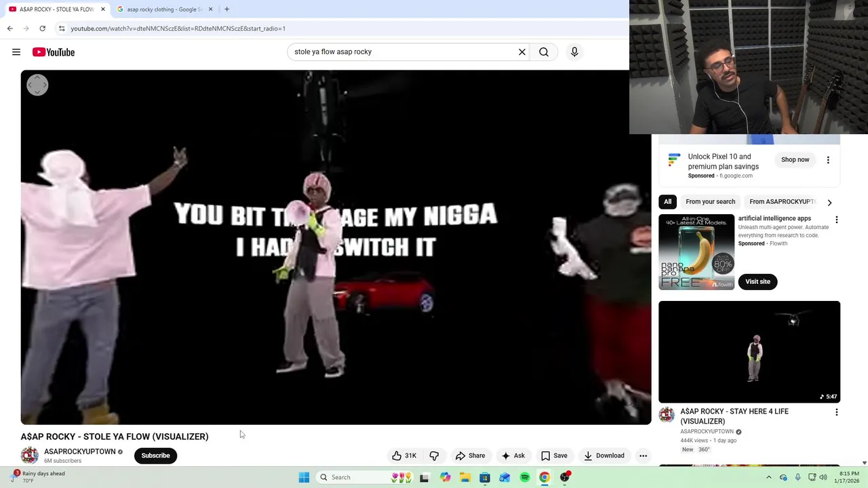This screenshot has width=868, height=488.
Task: Open options for the Pixel 10 ad
Action: pyautogui.click(x=828, y=160)
